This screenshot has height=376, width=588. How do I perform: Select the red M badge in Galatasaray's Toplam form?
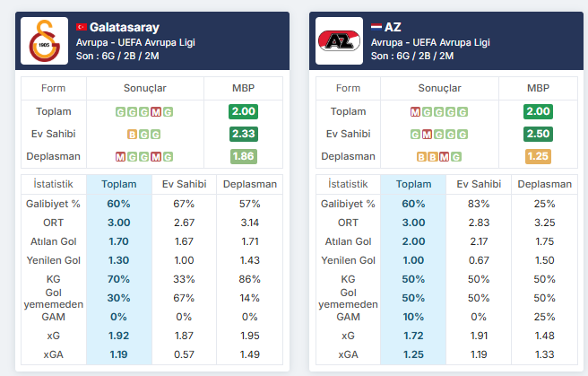[156, 111]
